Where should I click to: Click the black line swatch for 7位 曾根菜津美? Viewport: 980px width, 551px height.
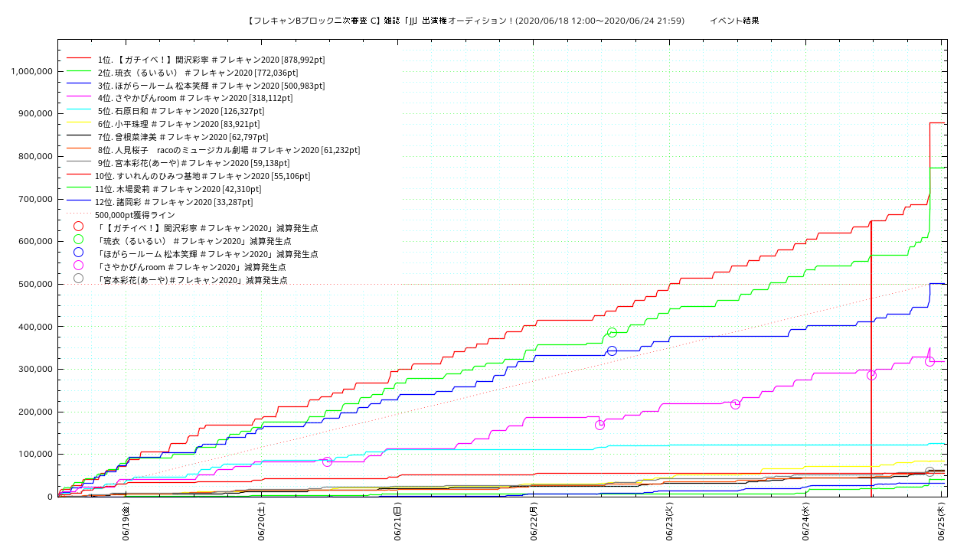(79, 136)
